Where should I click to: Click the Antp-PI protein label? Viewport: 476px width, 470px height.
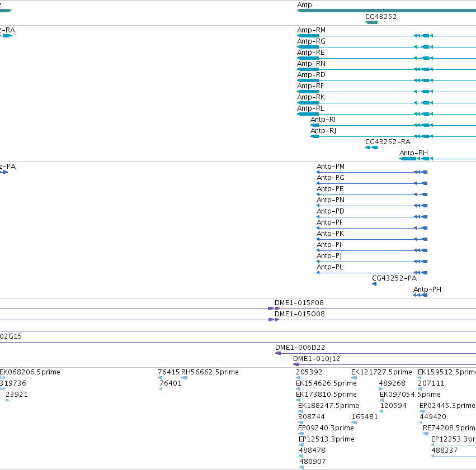pyautogui.click(x=329, y=245)
